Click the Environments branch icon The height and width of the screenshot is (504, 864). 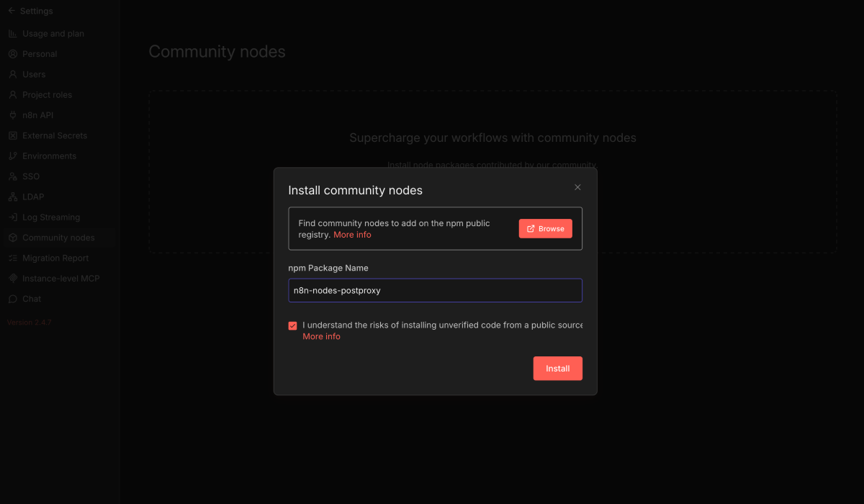12,156
